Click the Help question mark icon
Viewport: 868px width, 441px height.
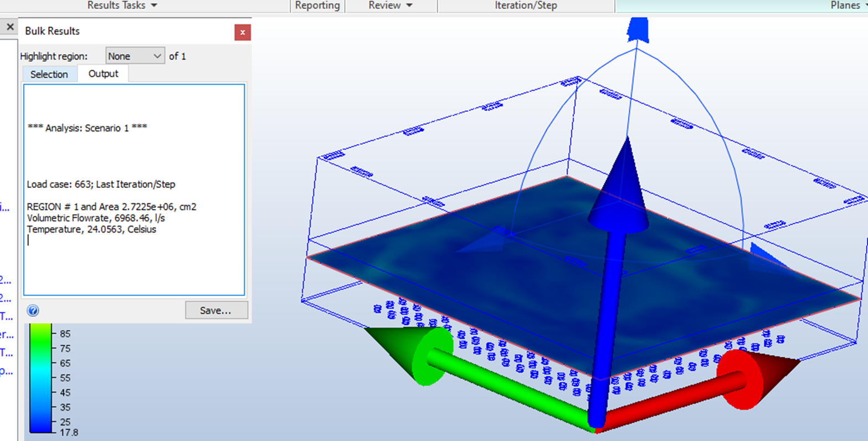click(33, 310)
